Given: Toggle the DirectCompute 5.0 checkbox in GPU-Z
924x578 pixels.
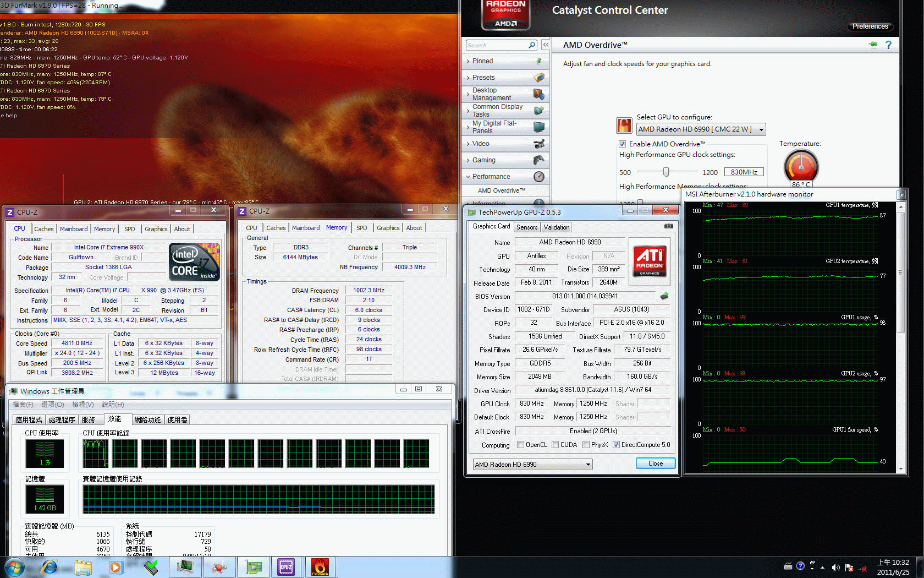Looking at the screenshot, I should (616, 445).
